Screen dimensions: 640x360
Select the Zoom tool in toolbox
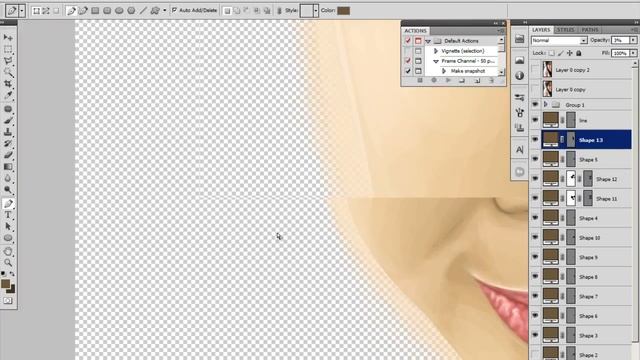[8, 262]
